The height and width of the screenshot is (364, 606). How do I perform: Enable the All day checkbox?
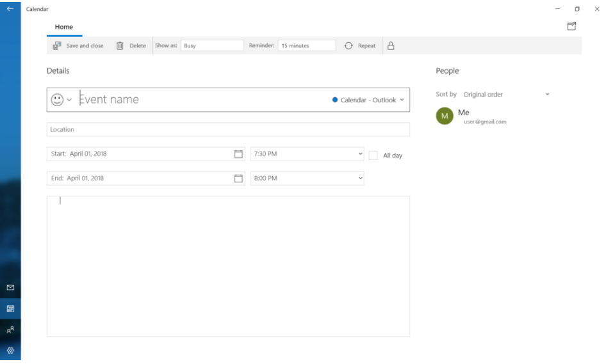tap(373, 155)
